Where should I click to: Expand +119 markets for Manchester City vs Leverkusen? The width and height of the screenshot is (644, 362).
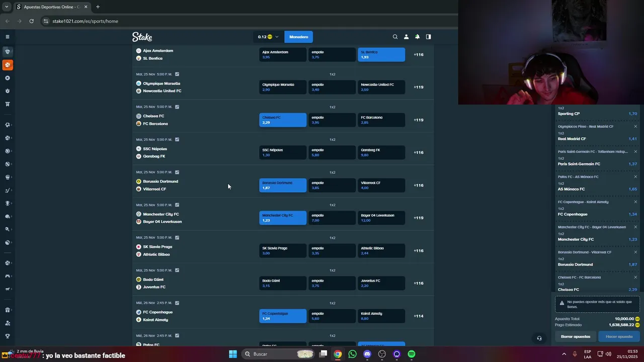[419, 218]
